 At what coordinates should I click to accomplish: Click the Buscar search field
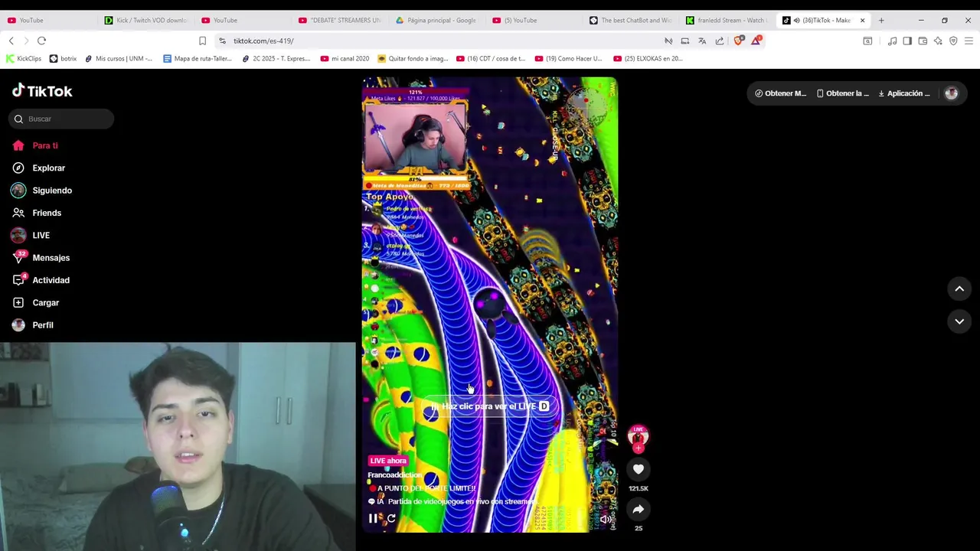(61, 119)
